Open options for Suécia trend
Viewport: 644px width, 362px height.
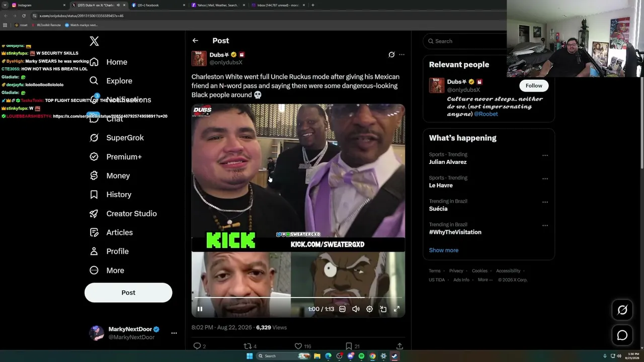(545, 202)
